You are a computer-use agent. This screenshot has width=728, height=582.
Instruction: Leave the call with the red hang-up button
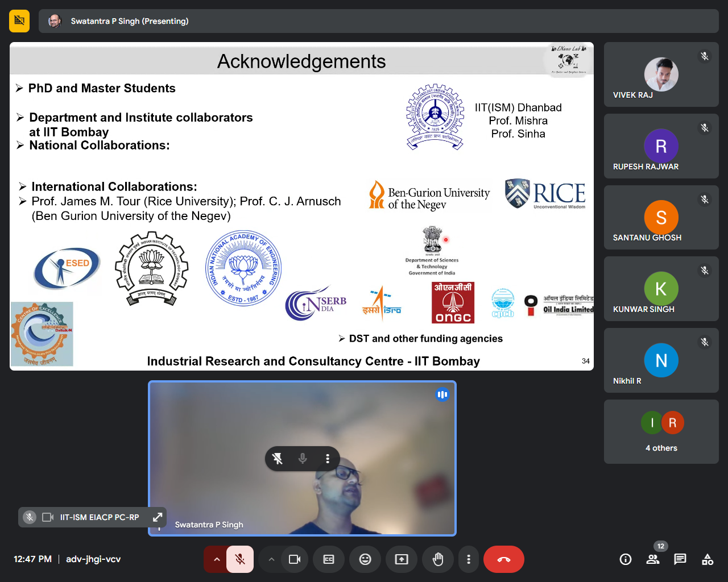point(504,559)
